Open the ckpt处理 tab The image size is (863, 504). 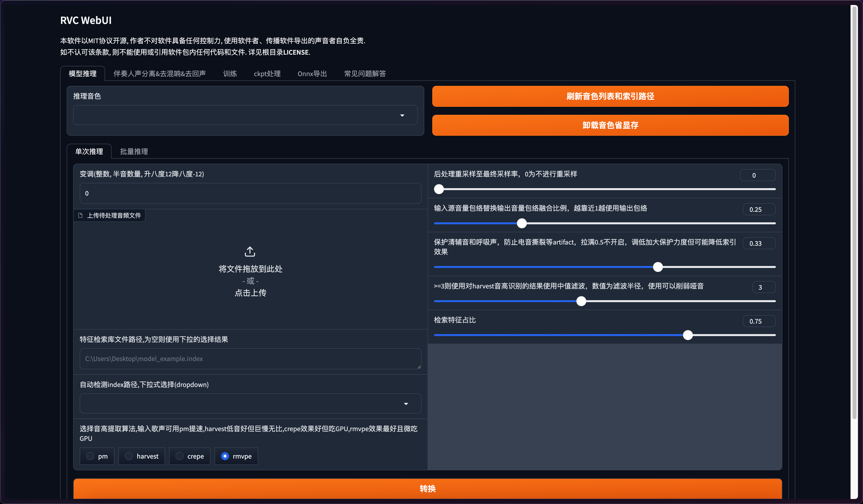tap(267, 74)
